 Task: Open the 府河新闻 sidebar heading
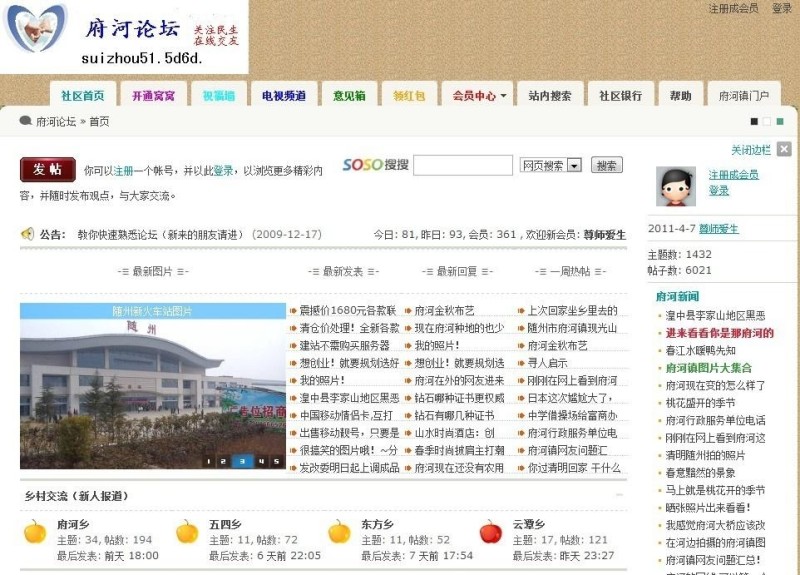tap(677, 296)
